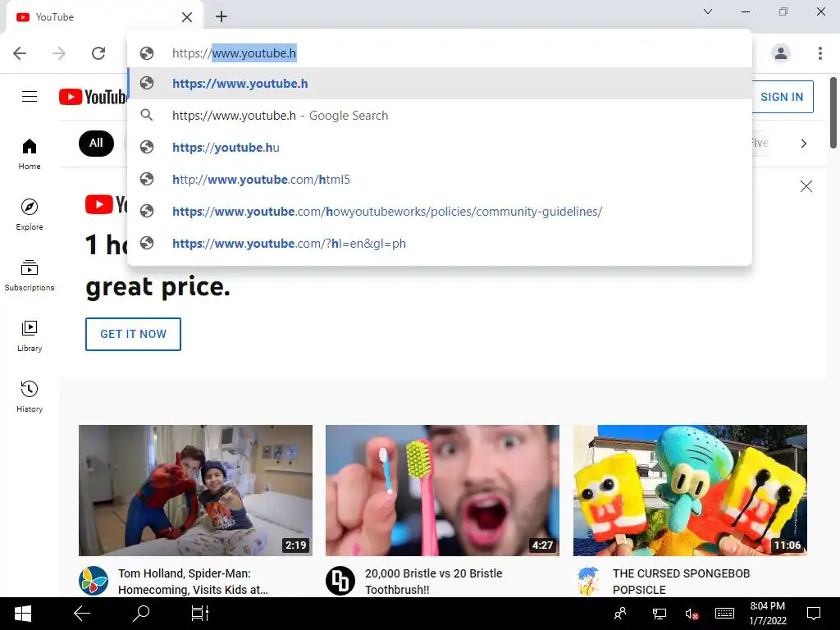Image resolution: width=840 pixels, height=630 pixels.
Task: Open Task View on the taskbar
Action: pos(200,614)
